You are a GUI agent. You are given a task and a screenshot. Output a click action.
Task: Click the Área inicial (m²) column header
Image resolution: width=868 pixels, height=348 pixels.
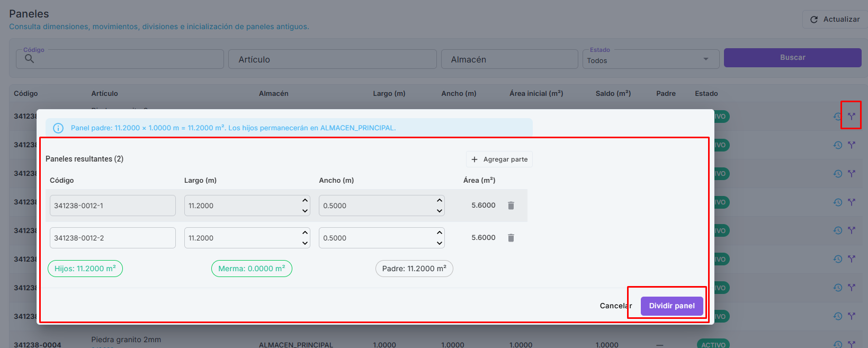click(536, 94)
